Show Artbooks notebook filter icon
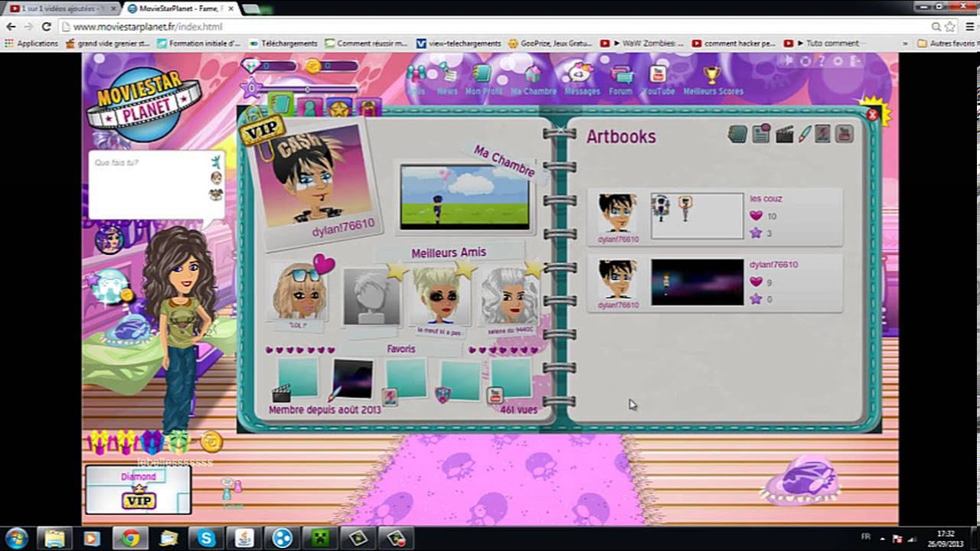Screen dimensions: 980x551 point(737,135)
